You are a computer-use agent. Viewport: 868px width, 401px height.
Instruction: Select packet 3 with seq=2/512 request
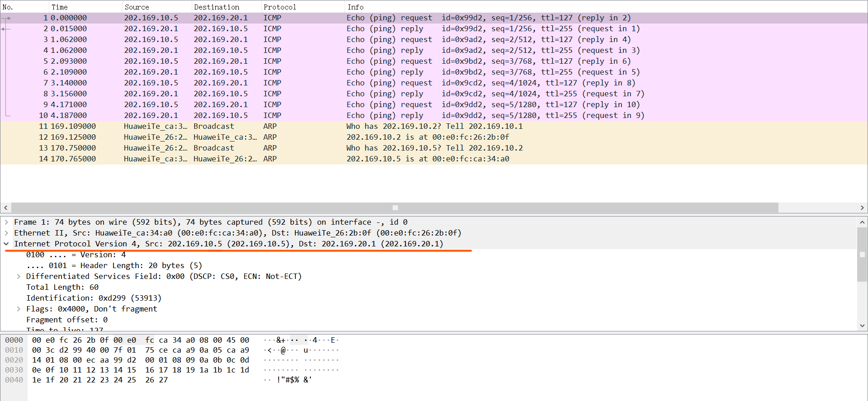434,39
